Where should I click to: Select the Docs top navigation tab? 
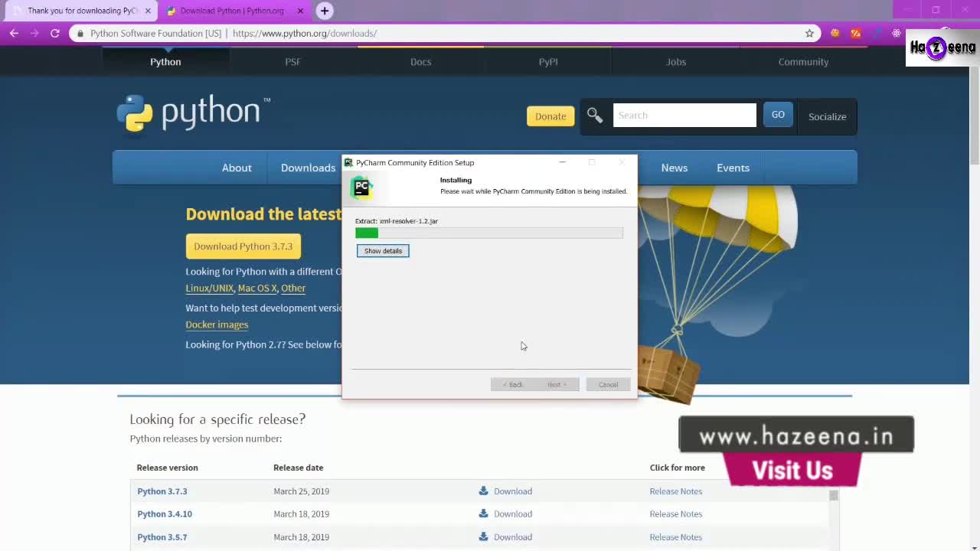pos(420,62)
